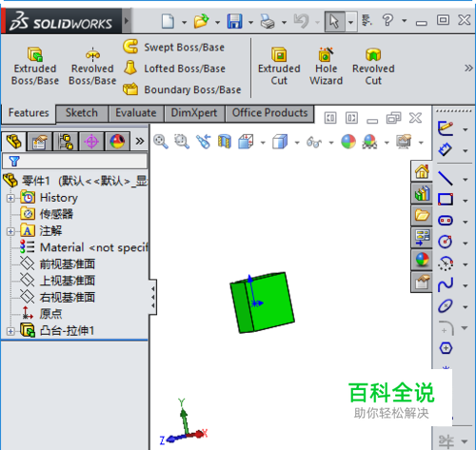Open the DimXpertManager tab
This screenshot has height=450, width=476.
pos(91,141)
